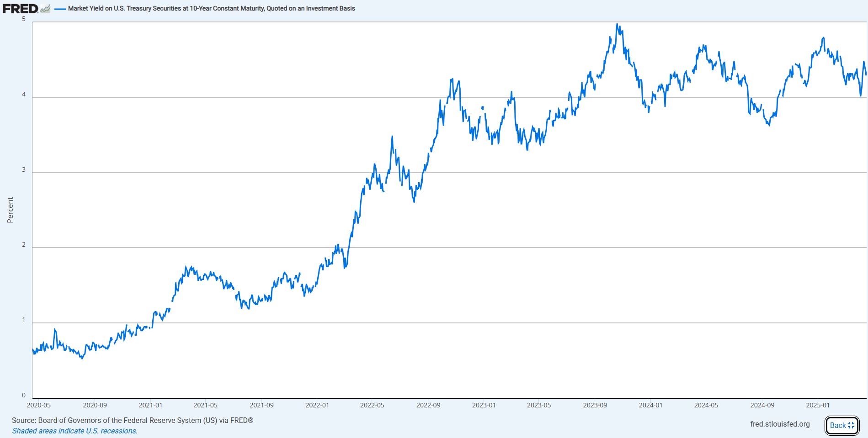Click the Back button
The height and width of the screenshot is (438, 868).
tap(842, 425)
